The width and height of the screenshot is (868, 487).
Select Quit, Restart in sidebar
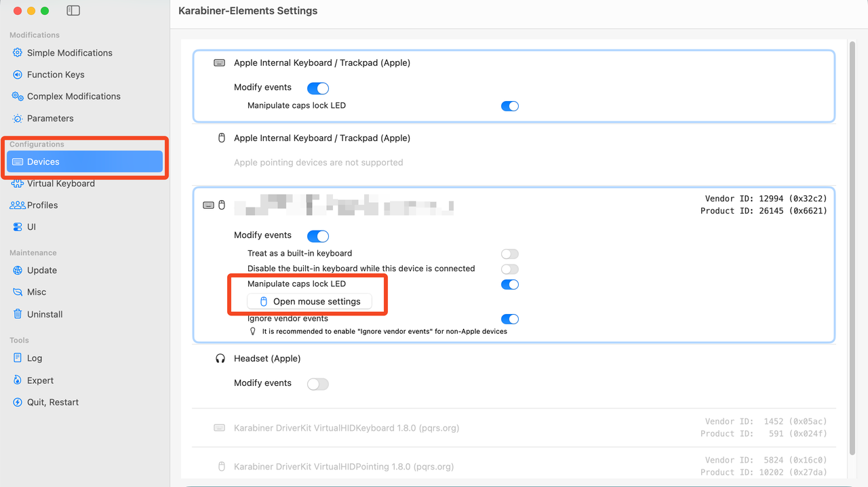[52, 402]
